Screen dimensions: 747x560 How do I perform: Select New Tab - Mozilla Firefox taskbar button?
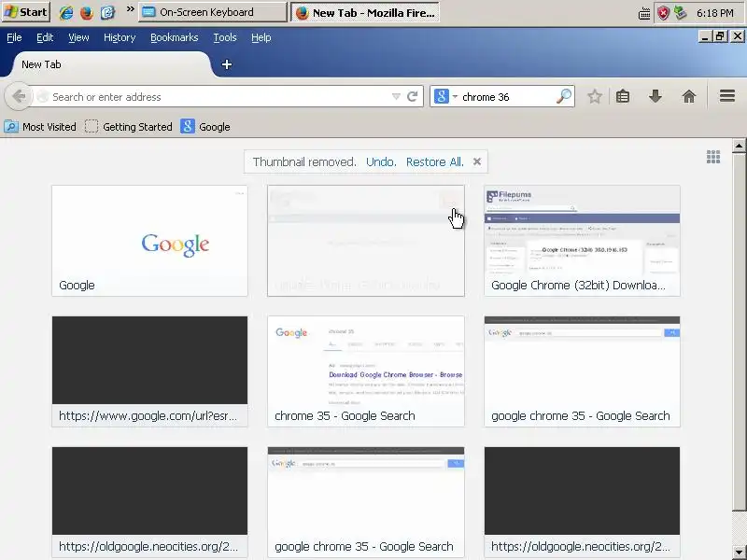pyautogui.click(x=364, y=12)
